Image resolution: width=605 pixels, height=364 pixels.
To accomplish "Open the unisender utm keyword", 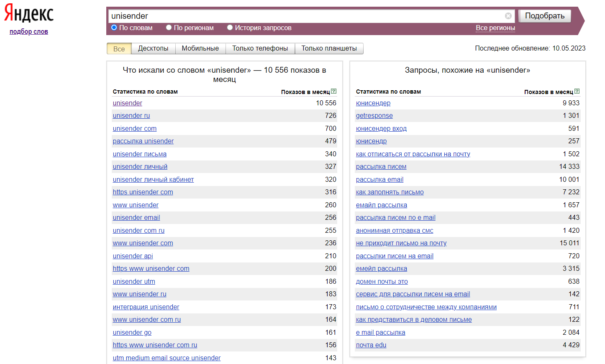I will point(134,282).
